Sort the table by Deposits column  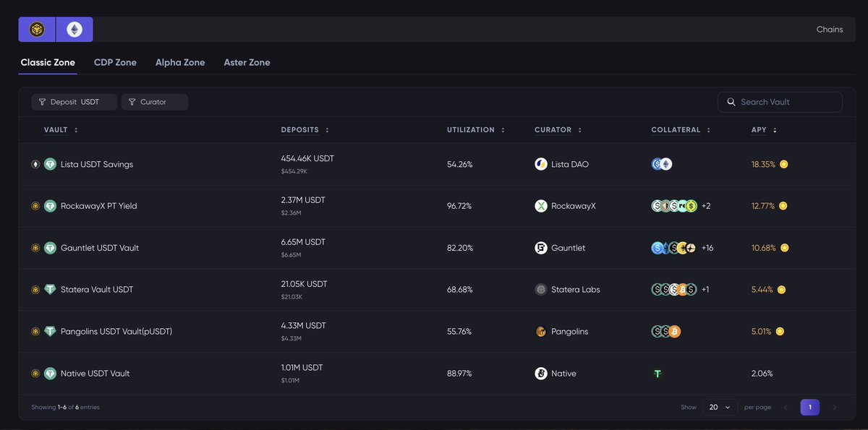(x=305, y=130)
